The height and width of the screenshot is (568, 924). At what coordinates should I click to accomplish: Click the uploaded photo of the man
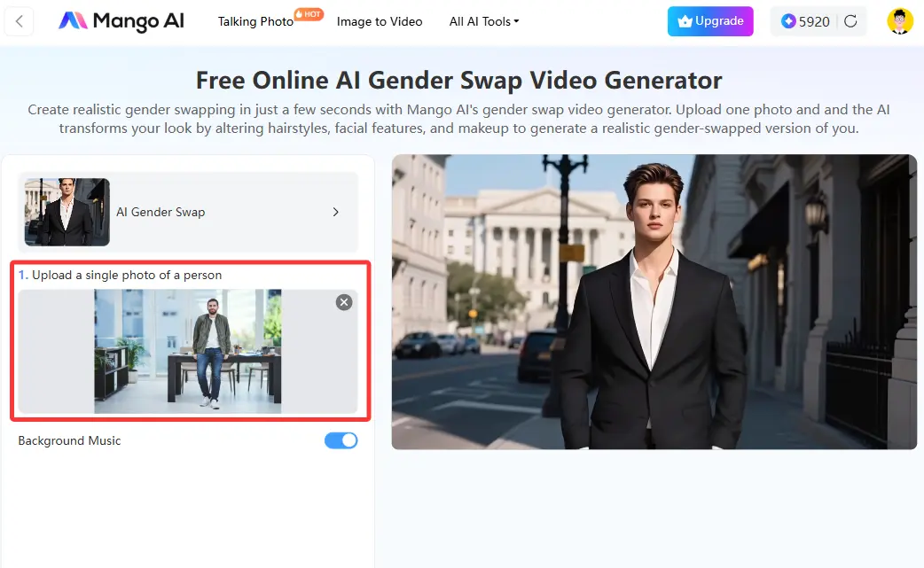(x=188, y=351)
